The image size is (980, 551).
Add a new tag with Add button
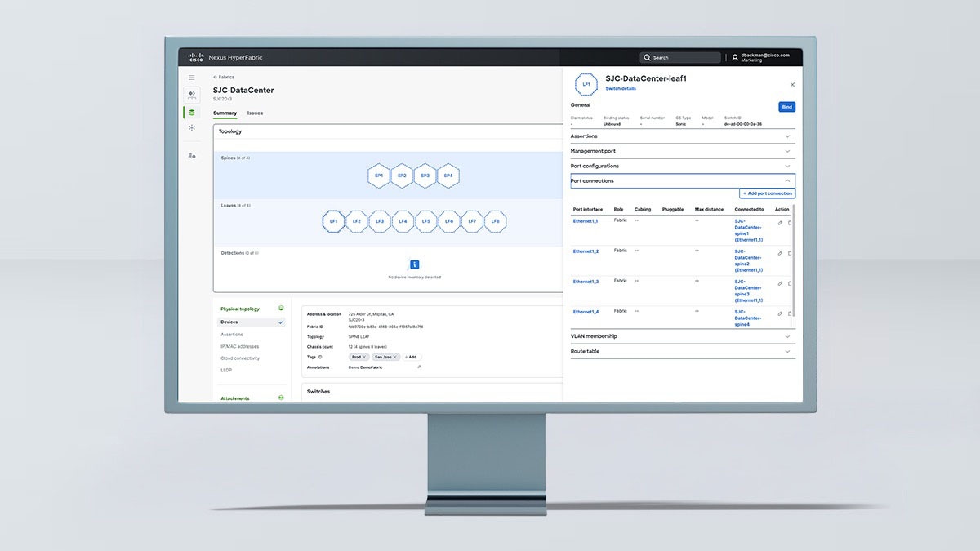coord(411,357)
